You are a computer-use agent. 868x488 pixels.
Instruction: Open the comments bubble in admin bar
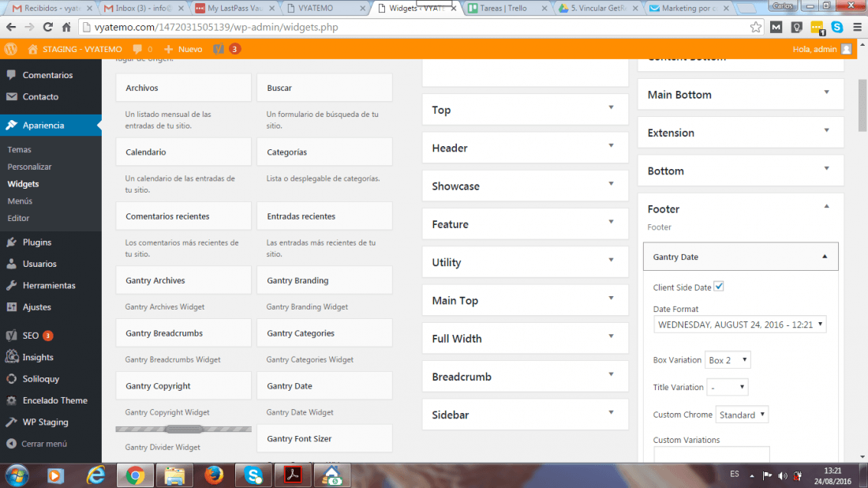(142, 49)
